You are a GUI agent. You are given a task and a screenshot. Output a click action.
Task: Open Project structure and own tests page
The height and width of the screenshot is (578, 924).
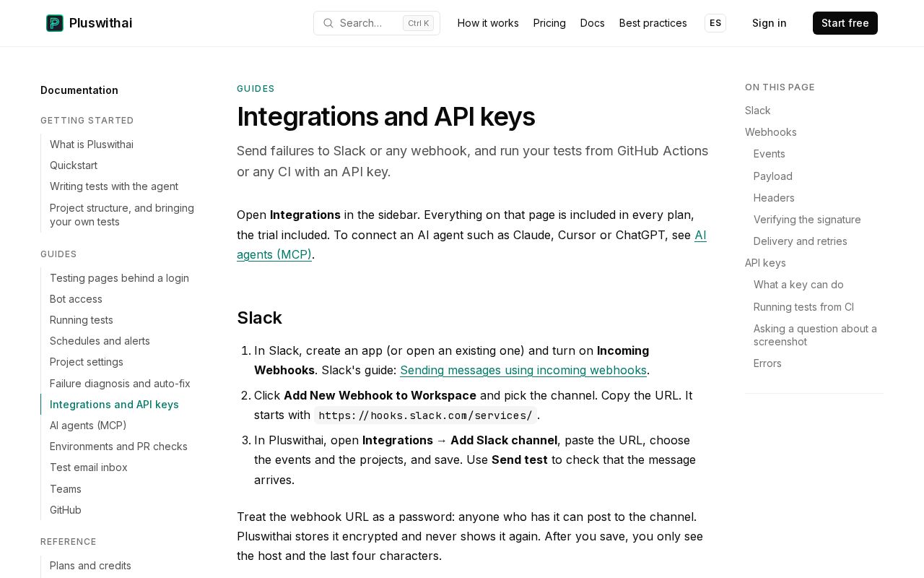(123, 215)
